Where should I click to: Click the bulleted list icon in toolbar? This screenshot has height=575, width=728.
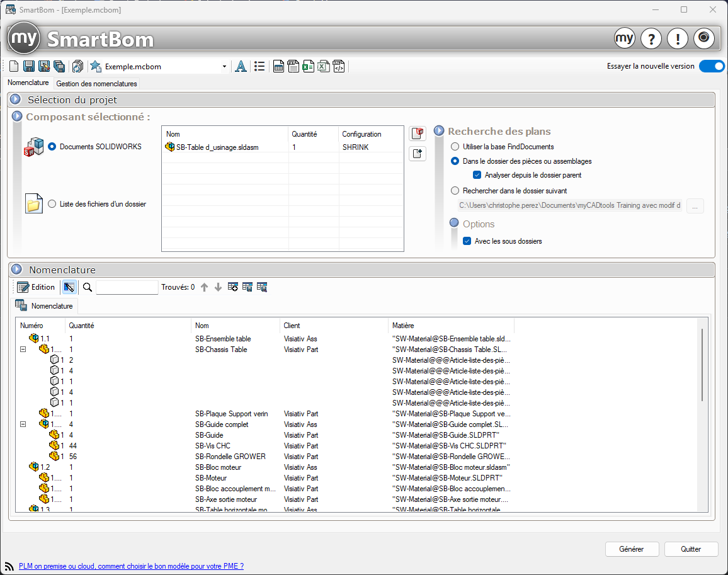click(259, 66)
